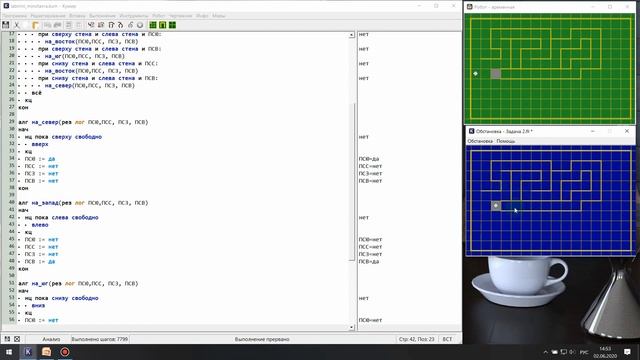
Task: Click the Run program toolbar icon
Action: click(x=91, y=25)
